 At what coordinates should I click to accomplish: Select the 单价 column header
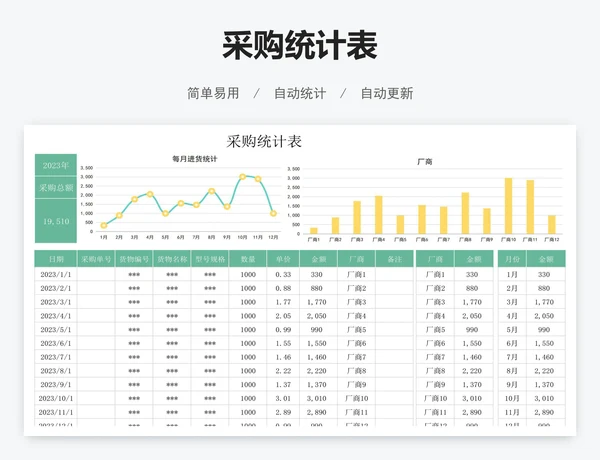click(283, 259)
